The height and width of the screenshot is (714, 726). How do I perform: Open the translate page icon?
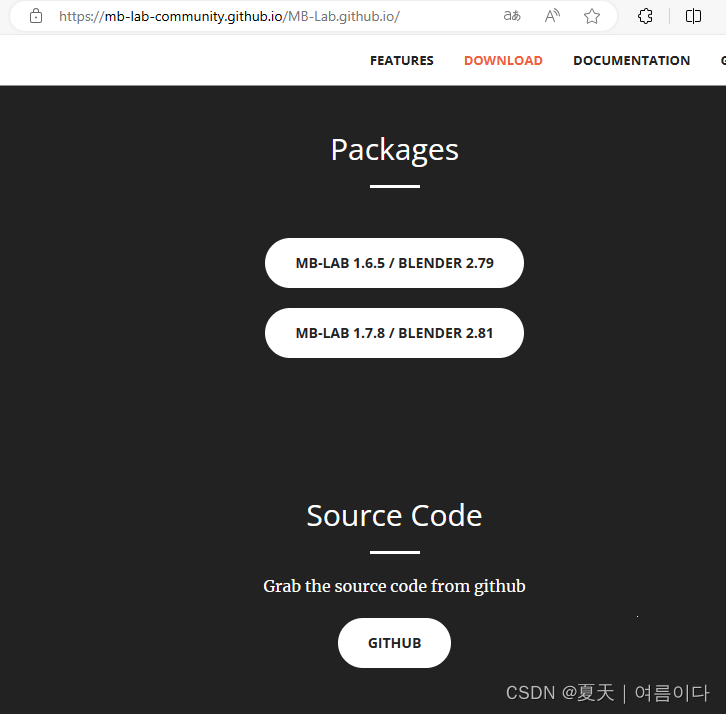512,16
